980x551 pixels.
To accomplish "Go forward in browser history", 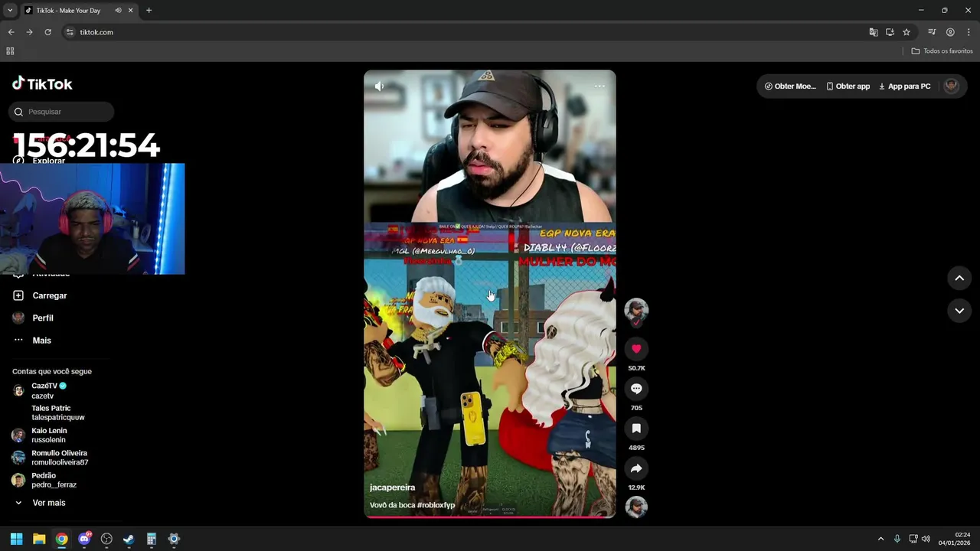I will [x=29, y=32].
